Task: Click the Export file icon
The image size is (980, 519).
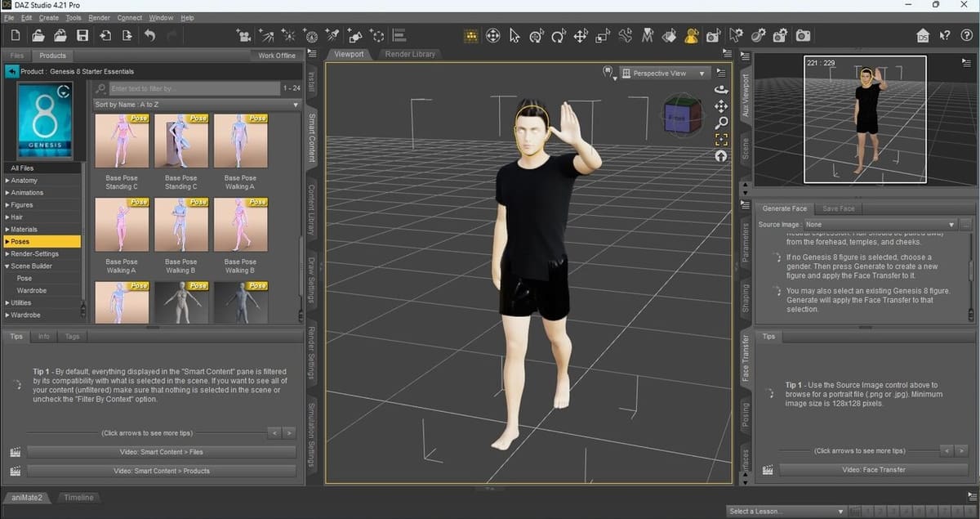Action: pyautogui.click(x=127, y=35)
